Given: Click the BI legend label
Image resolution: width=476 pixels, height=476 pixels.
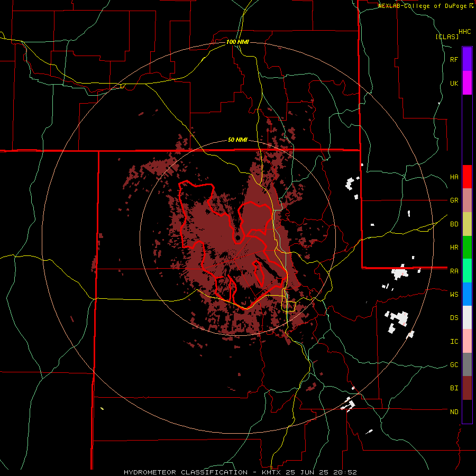Looking at the screenshot, I should pos(454,388).
